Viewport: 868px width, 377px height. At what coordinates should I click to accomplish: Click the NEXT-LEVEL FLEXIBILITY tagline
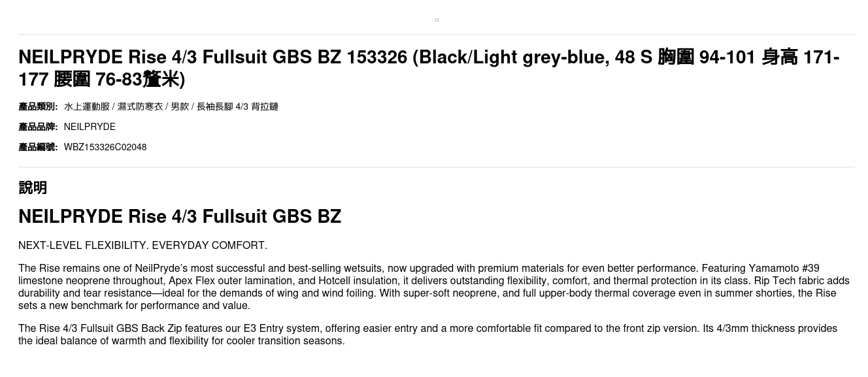click(x=142, y=246)
